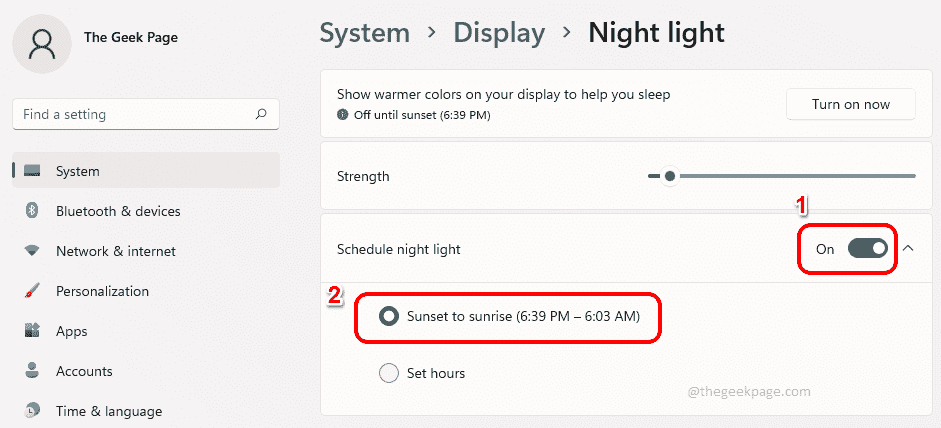
Task: Click the Network & internet wifi icon
Action: [32, 251]
